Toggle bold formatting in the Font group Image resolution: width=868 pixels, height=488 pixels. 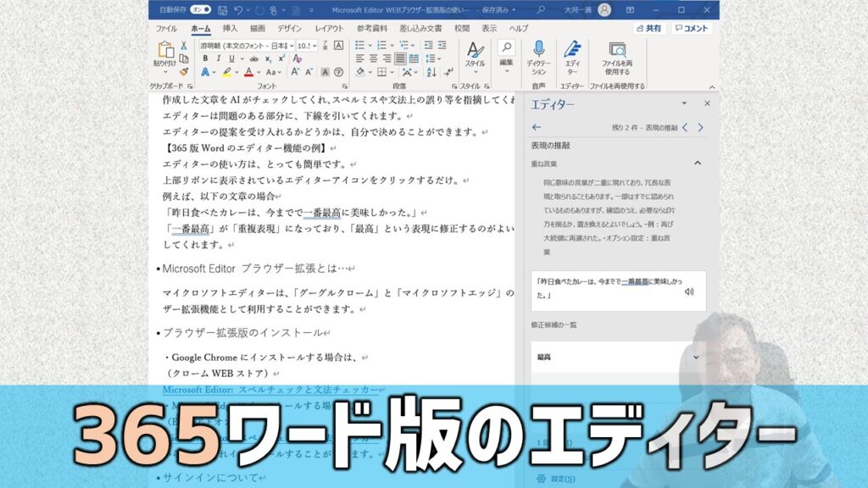(x=206, y=58)
